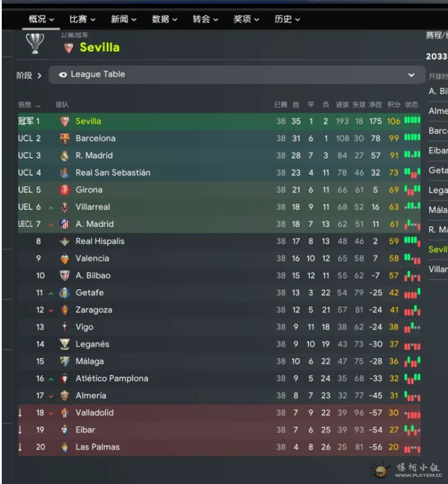The height and width of the screenshot is (484, 448).
Task: Click the eye icon in League Table selector
Action: (63, 74)
